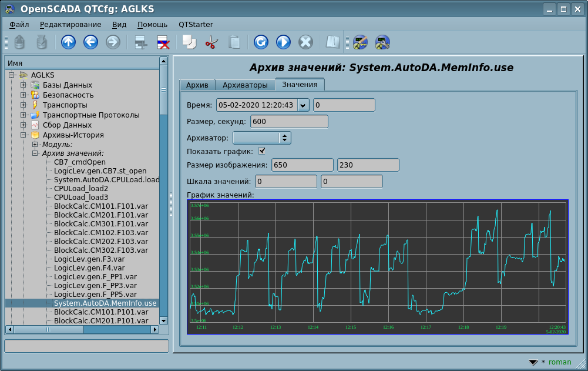Click the OpenSCADA window title icon
The image size is (588, 371).
pyautogui.click(x=10, y=9)
